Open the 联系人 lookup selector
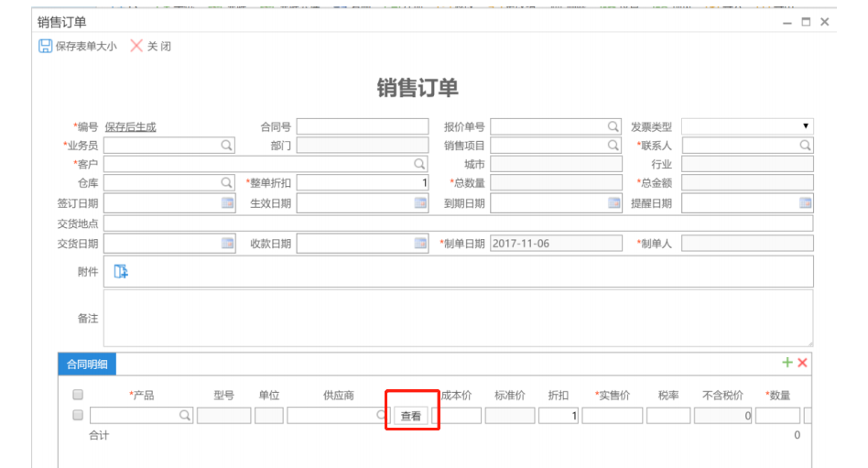This screenshot has width=868, height=468. click(x=805, y=146)
